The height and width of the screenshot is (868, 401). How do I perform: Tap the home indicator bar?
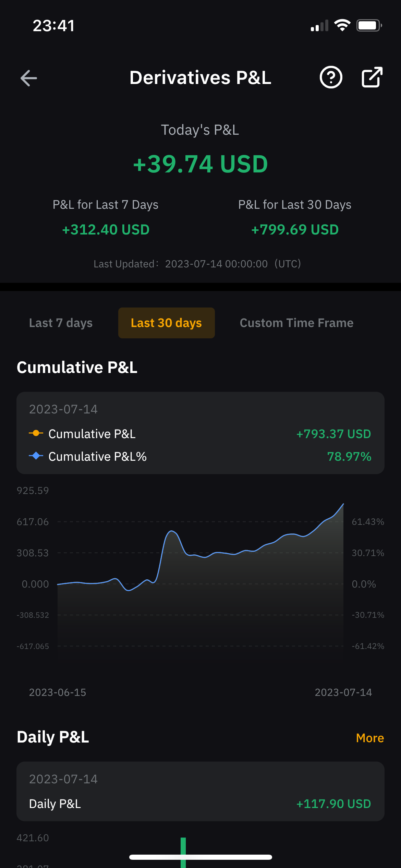click(x=200, y=857)
